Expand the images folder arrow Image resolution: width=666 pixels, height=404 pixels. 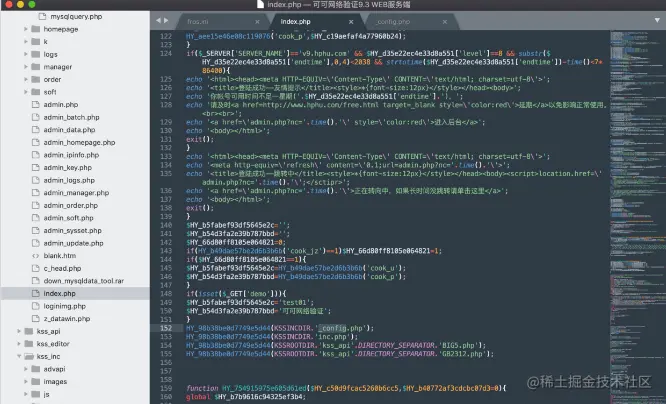[25, 381]
